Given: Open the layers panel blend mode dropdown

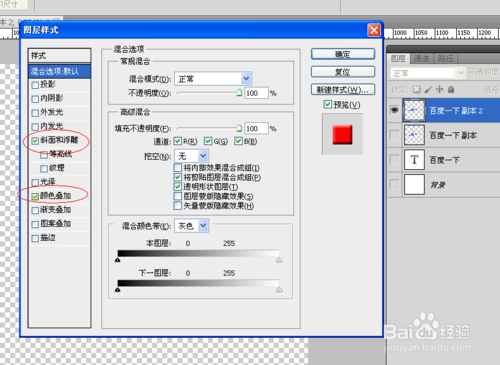Looking at the screenshot, I should click(428, 73).
